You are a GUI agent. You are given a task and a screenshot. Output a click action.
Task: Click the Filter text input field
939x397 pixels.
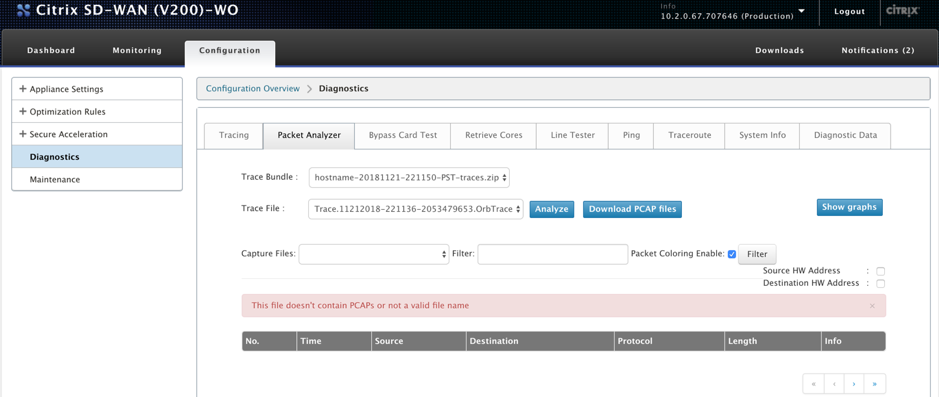[x=553, y=254]
